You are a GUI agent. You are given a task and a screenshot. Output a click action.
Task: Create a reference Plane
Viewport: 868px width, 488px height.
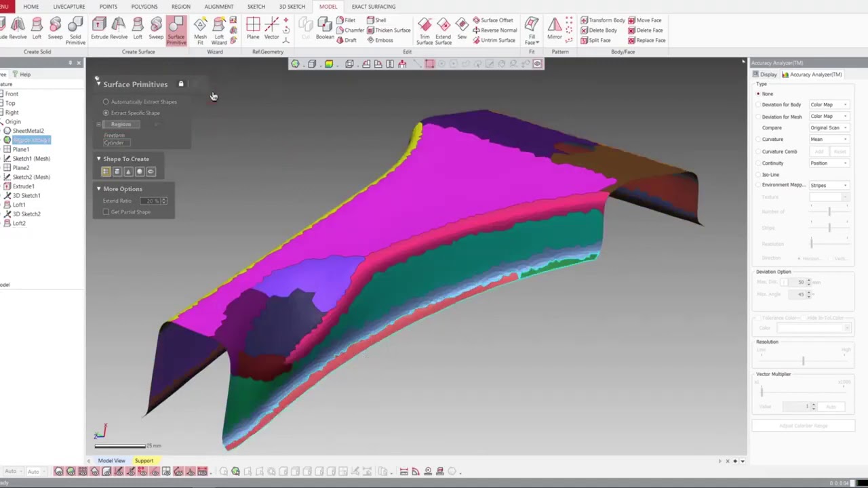253,30
